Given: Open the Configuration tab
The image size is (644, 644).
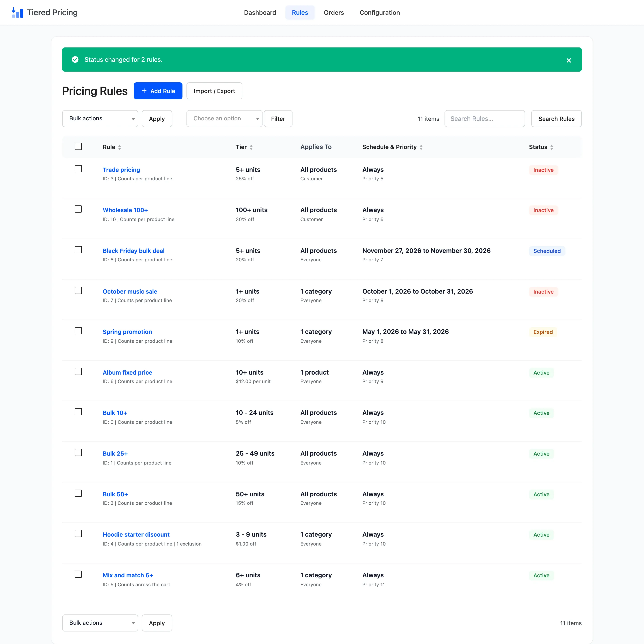Looking at the screenshot, I should (x=380, y=13).
